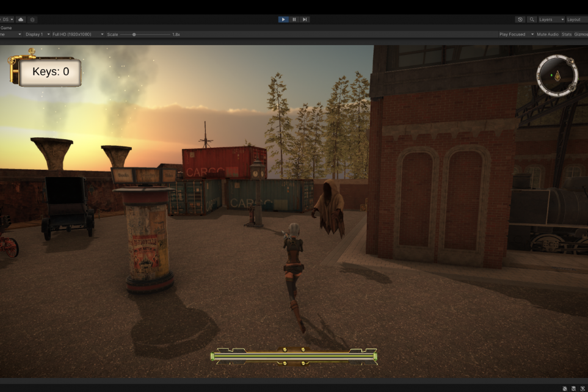Click the cache server status icon
588x392 pixels.
coord(573,388)
